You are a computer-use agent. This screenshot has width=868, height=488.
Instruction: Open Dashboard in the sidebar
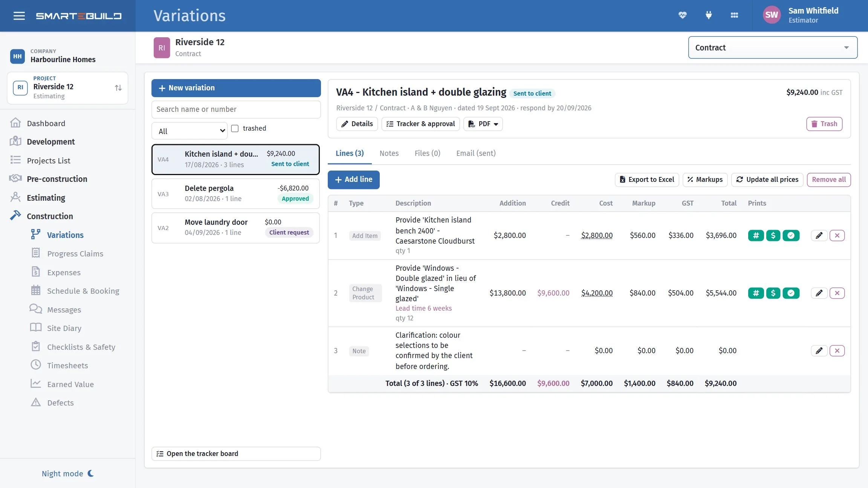pos(46,123)
